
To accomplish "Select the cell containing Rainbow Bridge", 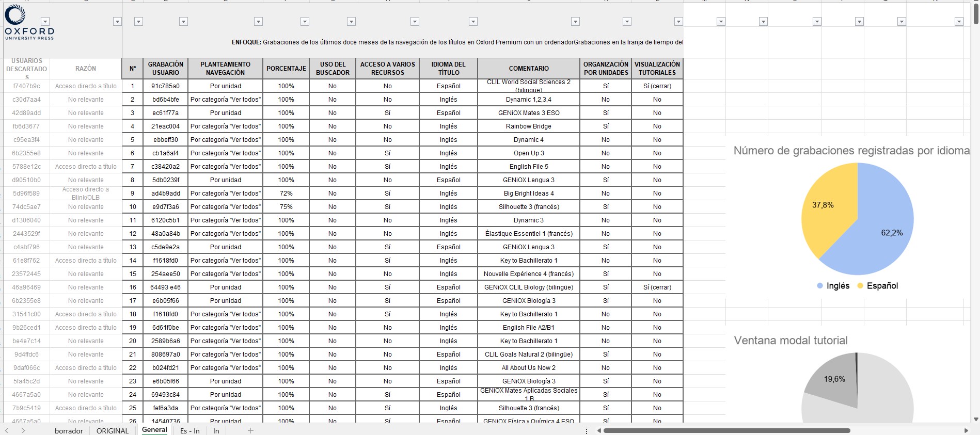I will (529, 126).
